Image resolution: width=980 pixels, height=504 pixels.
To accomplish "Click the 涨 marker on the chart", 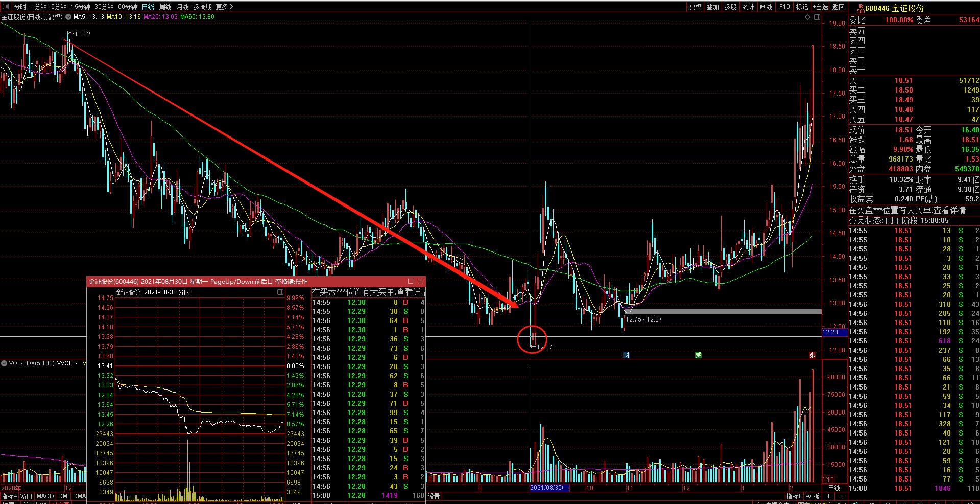I will (812, 355).
